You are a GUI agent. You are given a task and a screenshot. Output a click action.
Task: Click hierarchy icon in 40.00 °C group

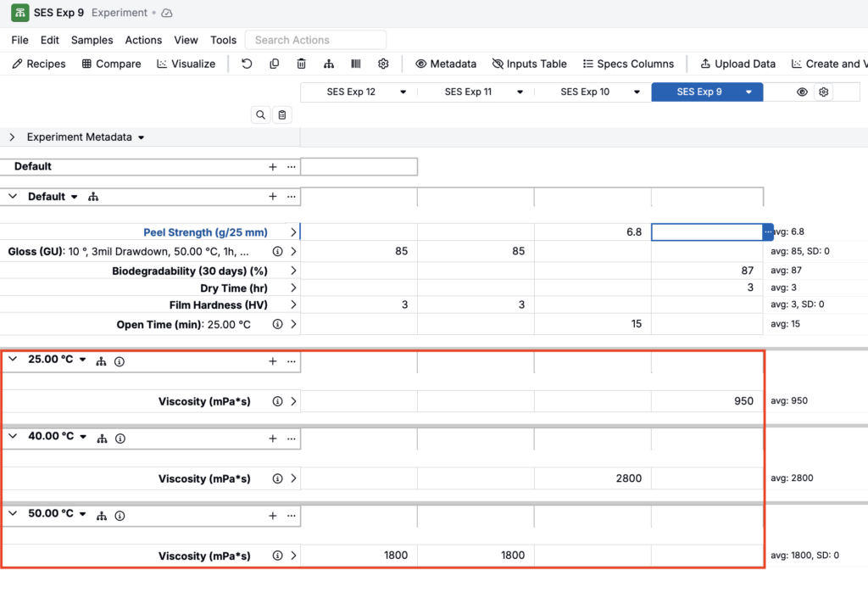(102, 439)
